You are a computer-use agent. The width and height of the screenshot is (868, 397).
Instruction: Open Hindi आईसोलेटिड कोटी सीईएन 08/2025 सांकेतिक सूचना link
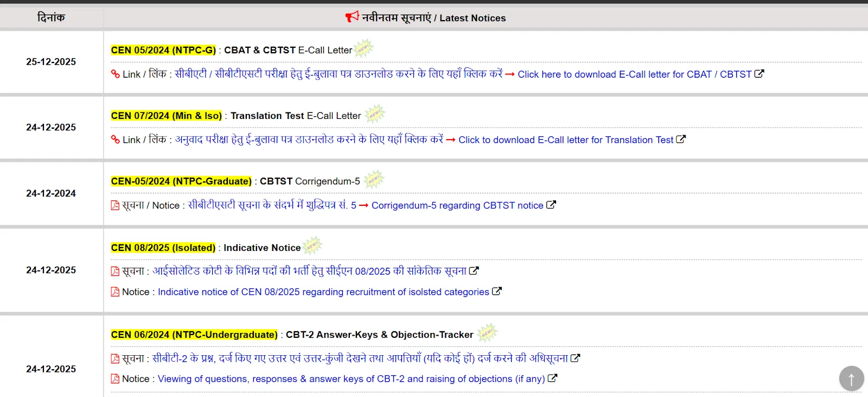(x=309, y=271)
